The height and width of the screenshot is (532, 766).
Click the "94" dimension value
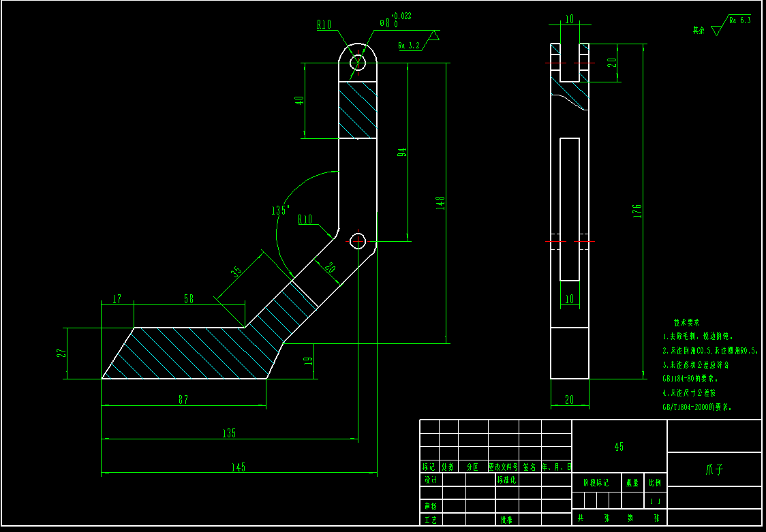(x=402, y=152)
